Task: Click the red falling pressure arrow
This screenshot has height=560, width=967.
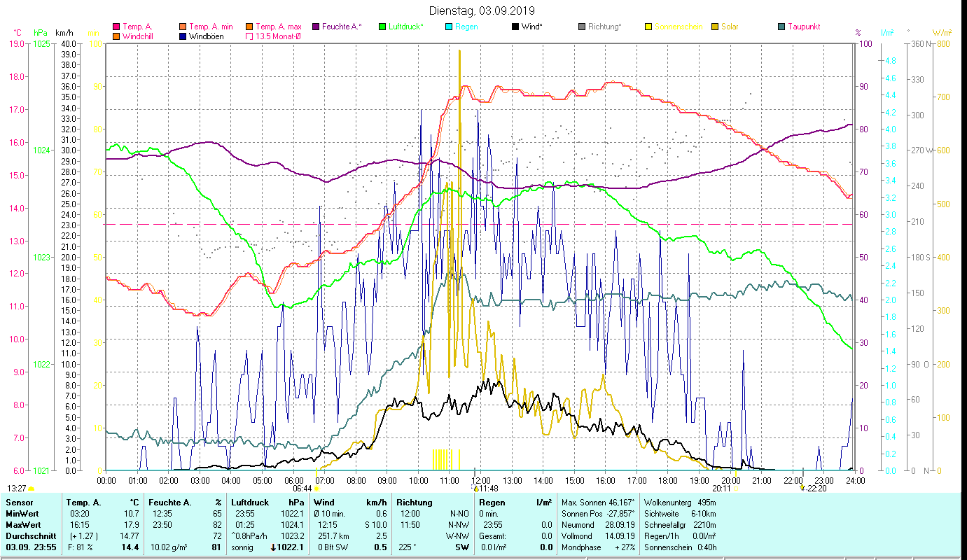Action: click(273, 547)
